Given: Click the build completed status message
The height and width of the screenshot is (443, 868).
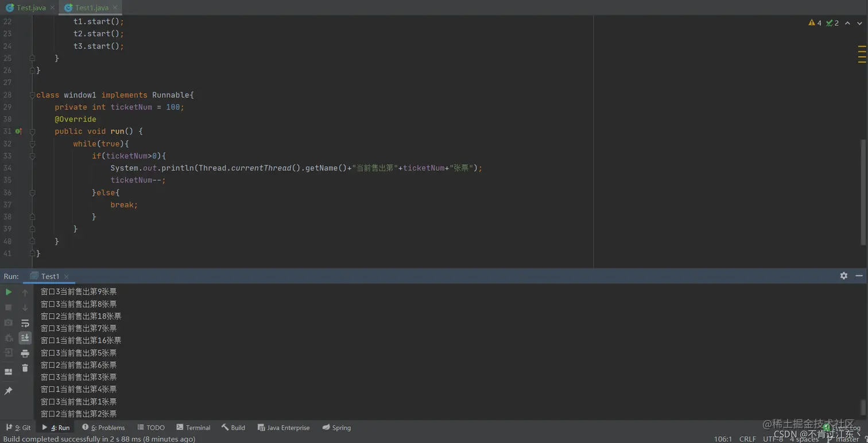Looking at the screenshot, I should point(99,439).
